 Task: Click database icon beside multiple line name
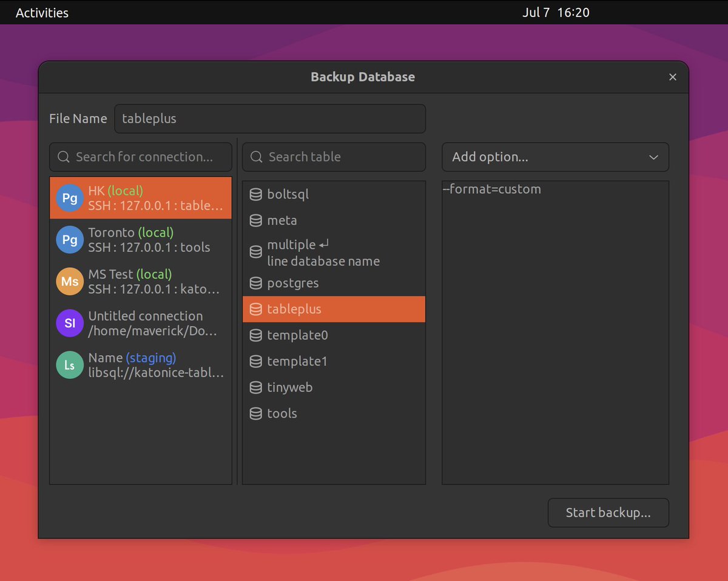tap(256, 252)
